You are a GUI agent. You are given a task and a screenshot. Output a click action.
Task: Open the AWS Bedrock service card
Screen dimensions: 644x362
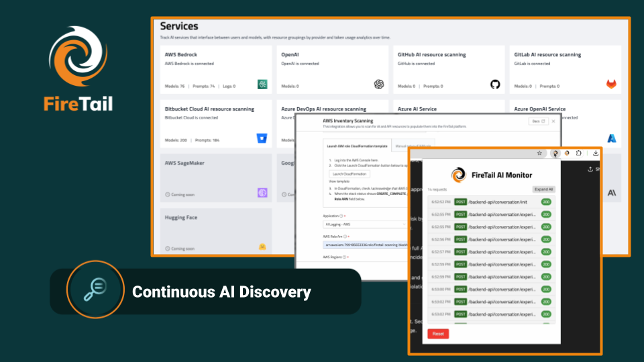click(x=216, y=69)
